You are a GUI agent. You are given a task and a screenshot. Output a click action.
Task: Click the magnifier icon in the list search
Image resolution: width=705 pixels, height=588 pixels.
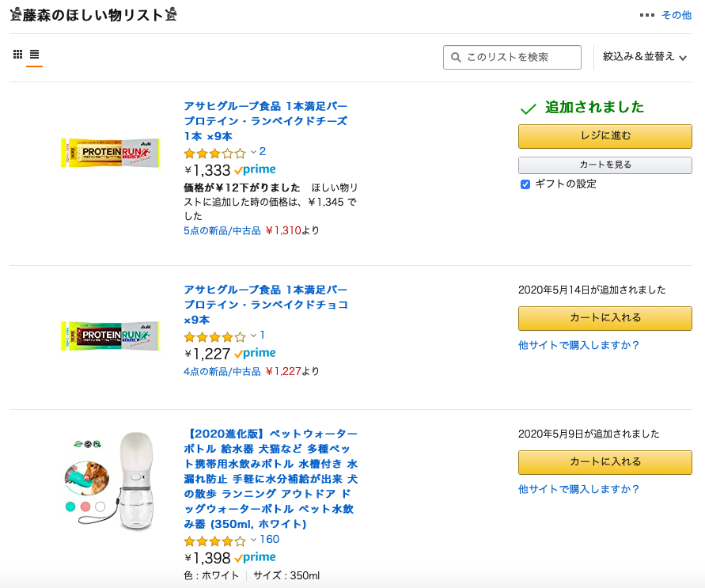456,57
